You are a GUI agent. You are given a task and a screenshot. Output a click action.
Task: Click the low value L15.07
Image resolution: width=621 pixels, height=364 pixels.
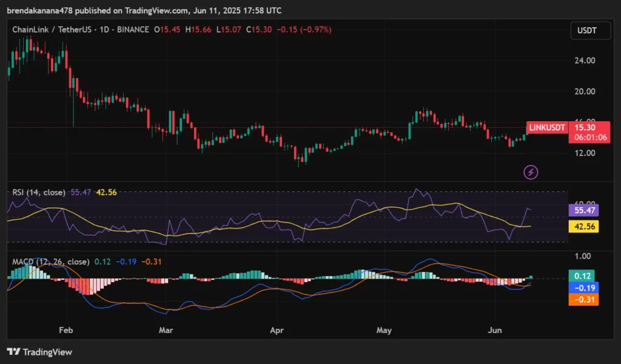(x=229, y=30)
